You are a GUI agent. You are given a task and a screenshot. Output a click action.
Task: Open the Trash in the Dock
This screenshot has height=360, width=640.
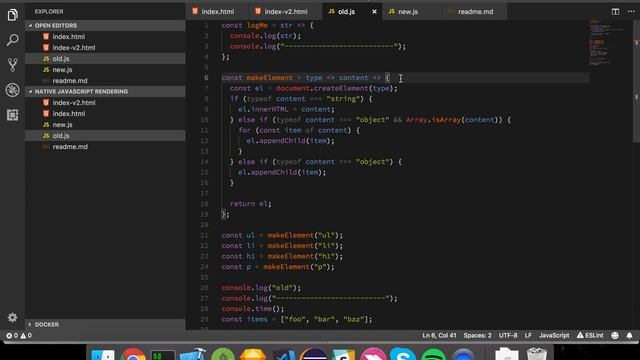(536, 354)
